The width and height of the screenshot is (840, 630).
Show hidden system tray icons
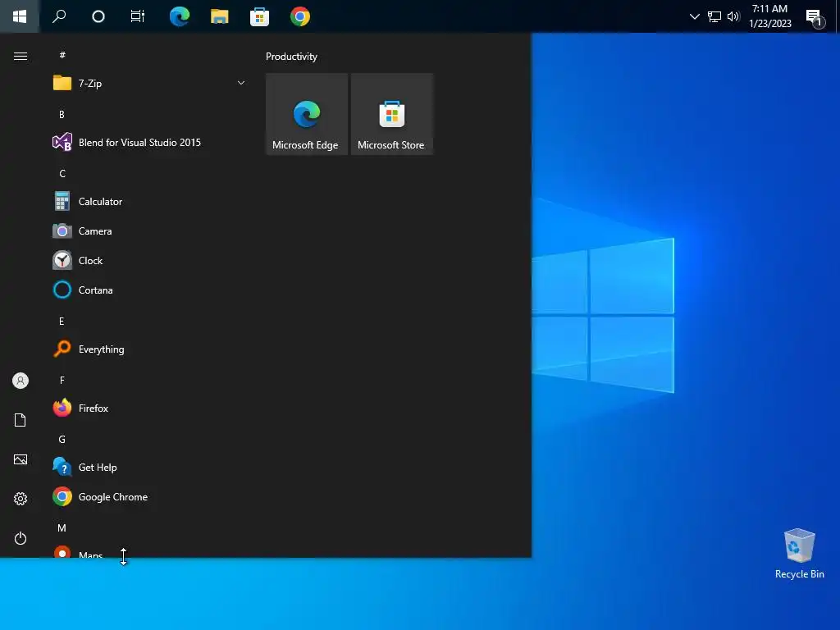(694, 16)
